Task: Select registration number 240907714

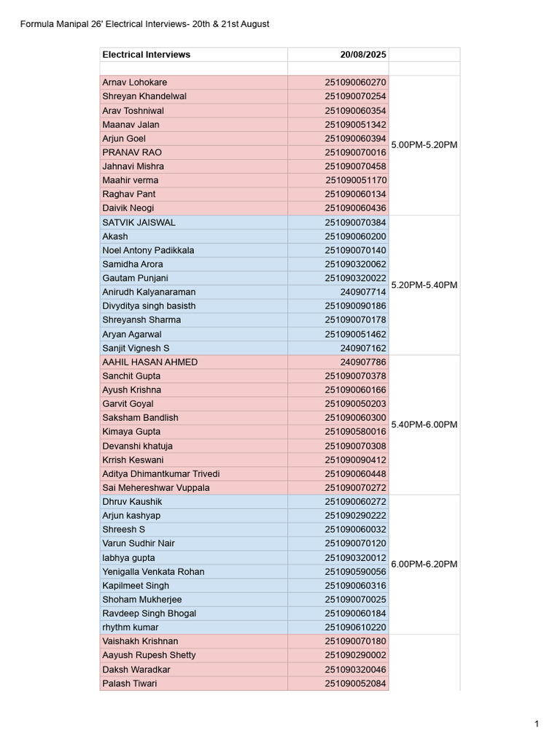Action: (338, 292)
